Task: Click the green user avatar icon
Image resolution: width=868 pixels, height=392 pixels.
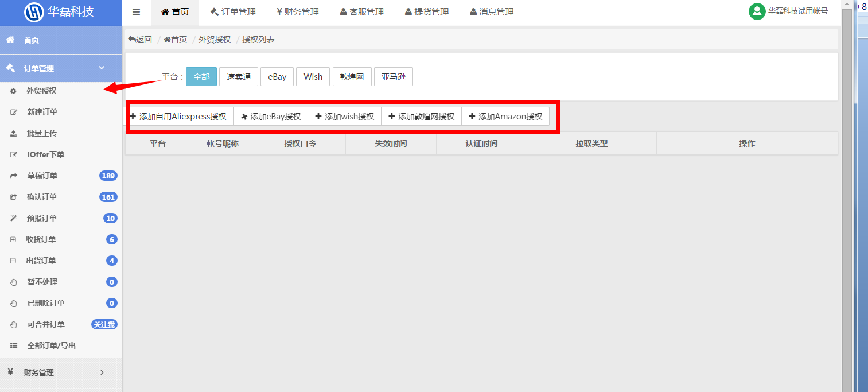Action: [x=757, y=11]
